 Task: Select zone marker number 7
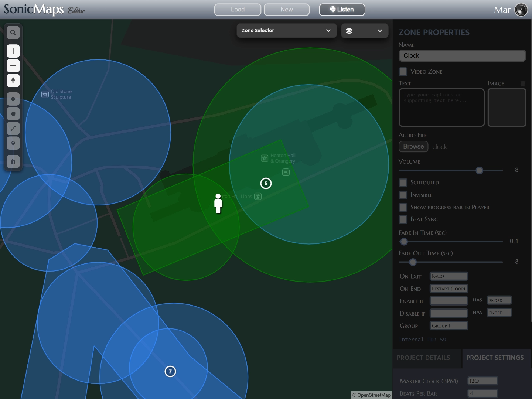tap(170, 371)
